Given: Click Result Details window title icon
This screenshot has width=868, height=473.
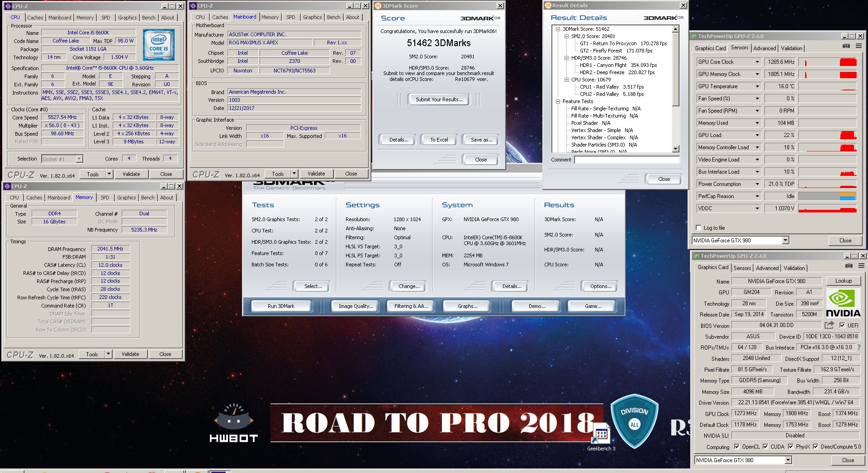Looking at the screenshot, I should [548, 5].
